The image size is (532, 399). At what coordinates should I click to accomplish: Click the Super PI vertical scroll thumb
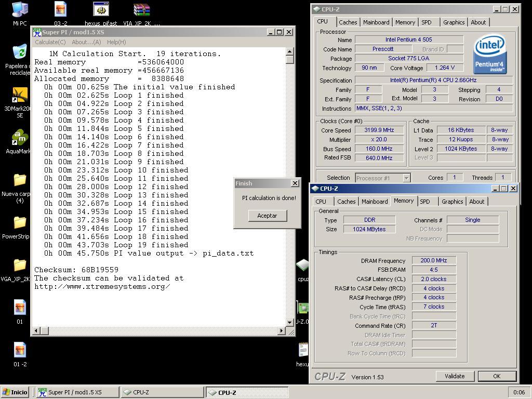[x=290, y=59]
